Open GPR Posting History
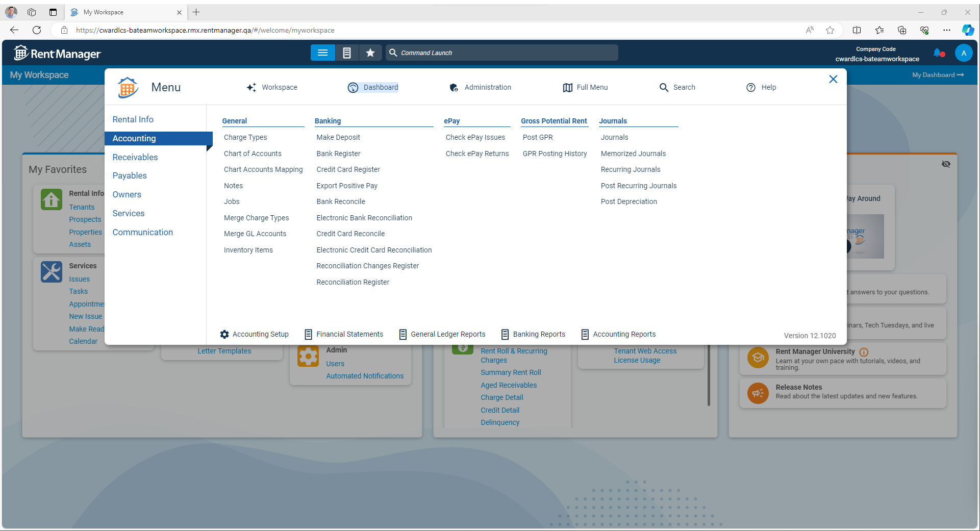 point(555,154)
